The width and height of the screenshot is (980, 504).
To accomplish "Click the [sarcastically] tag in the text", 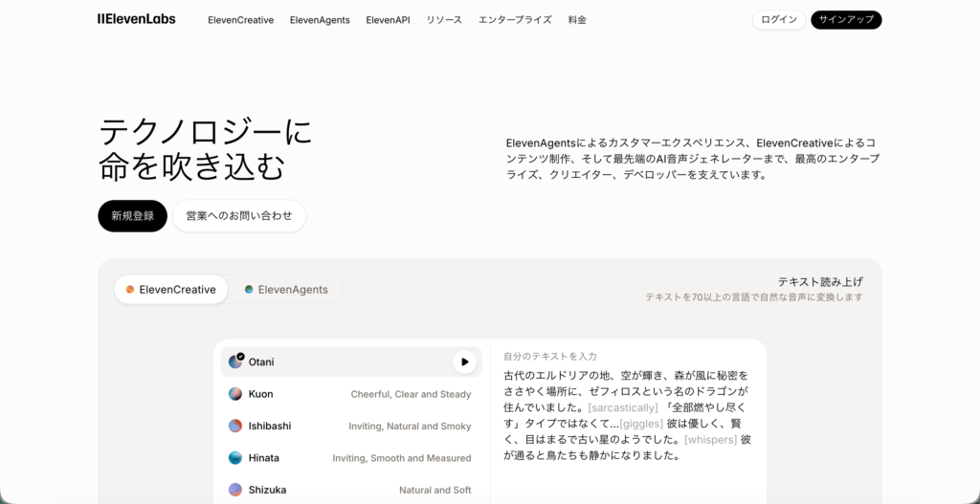I will coord(622,407).
